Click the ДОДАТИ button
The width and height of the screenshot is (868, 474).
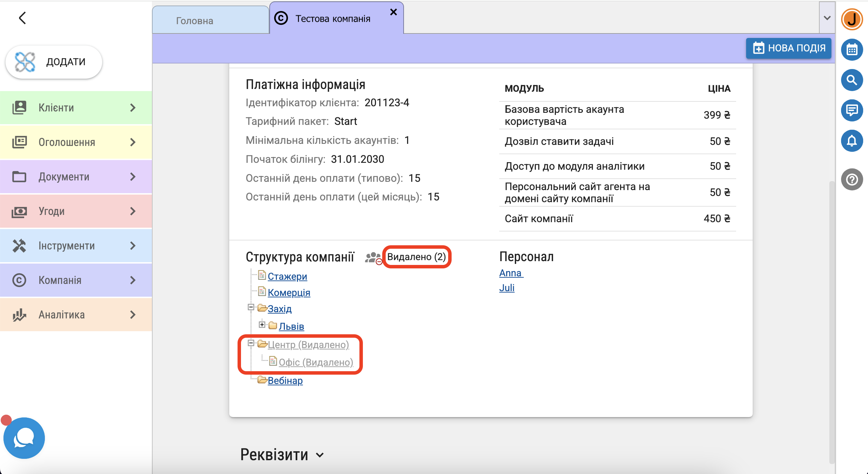(x=54, y=62)
